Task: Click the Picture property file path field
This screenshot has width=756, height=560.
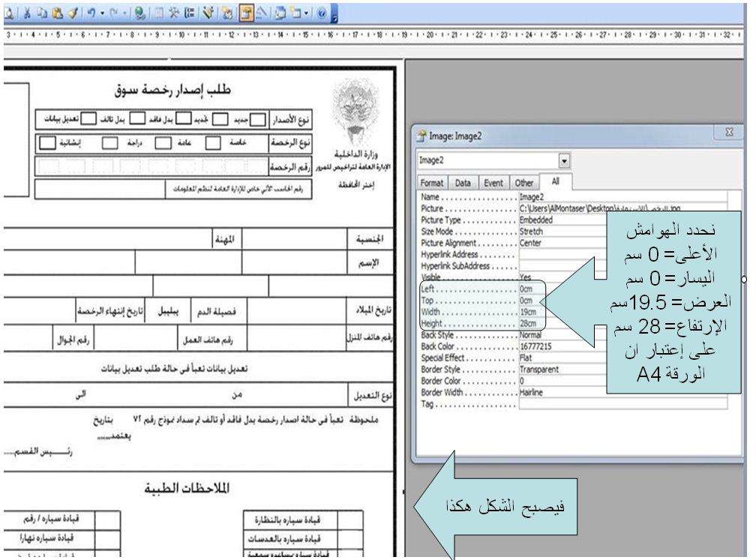Action: (x=622, y=208)
